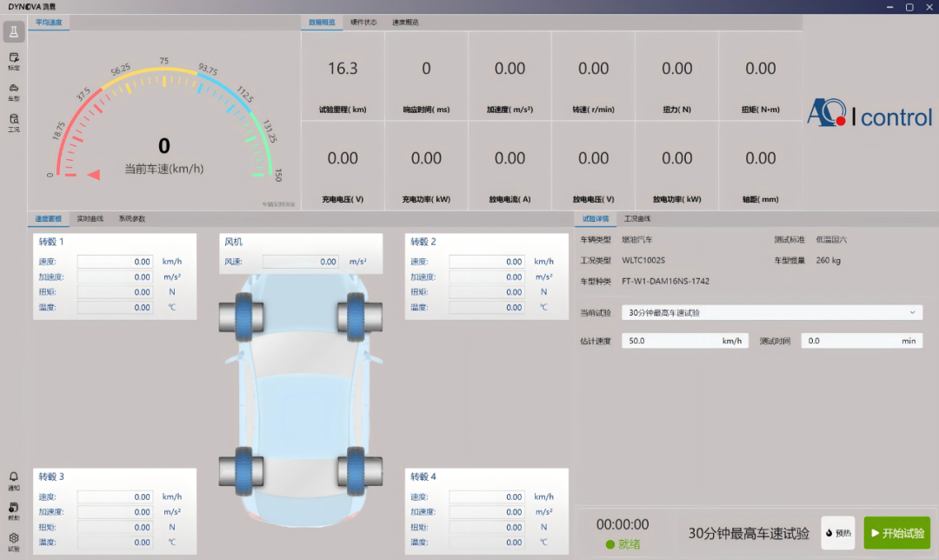Click the front-left wheel roller on car diagram

pos(242,317)
